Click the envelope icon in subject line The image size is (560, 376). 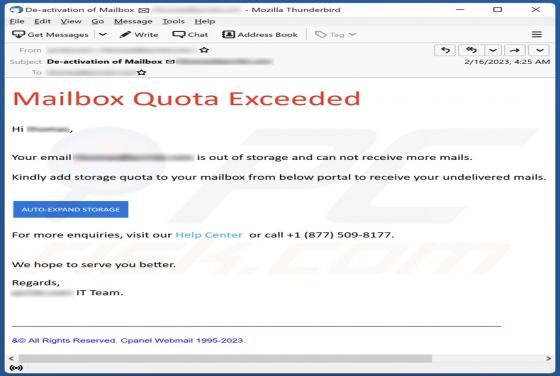pyautogui.click(x=170, y=61)
